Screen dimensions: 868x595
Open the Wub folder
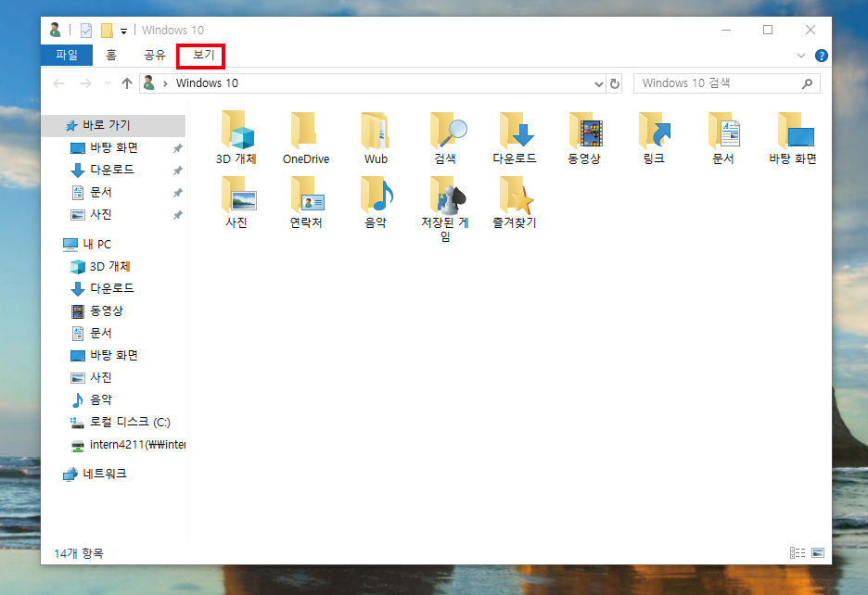click(x=376, y=137)
